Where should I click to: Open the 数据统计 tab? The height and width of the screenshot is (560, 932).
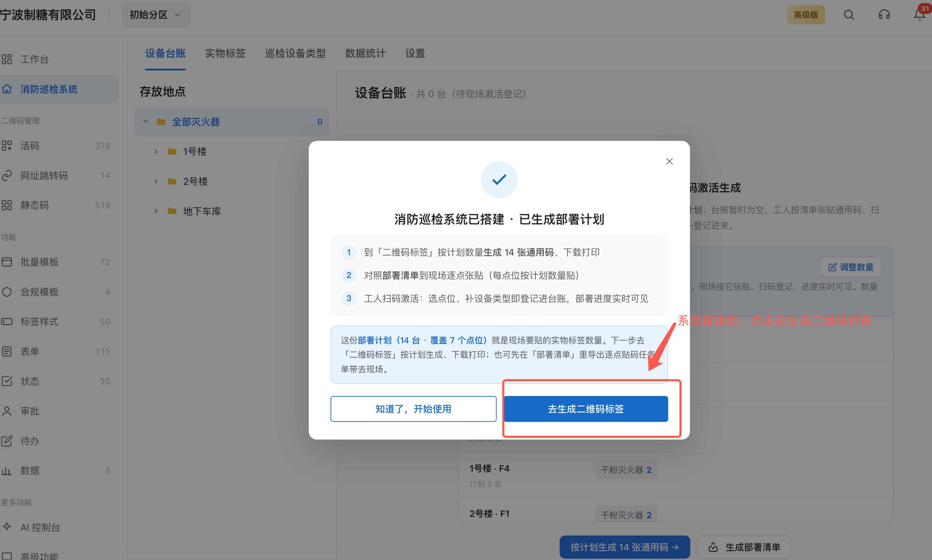[x=365, y=54]
